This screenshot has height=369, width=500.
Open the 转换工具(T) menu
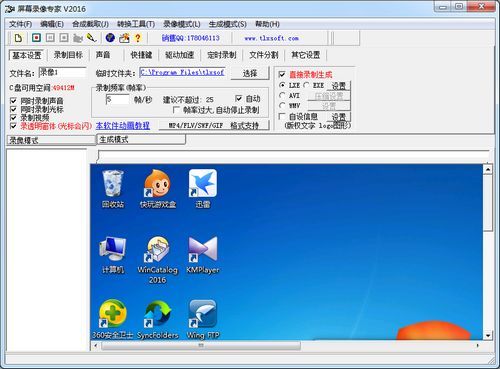136,24
